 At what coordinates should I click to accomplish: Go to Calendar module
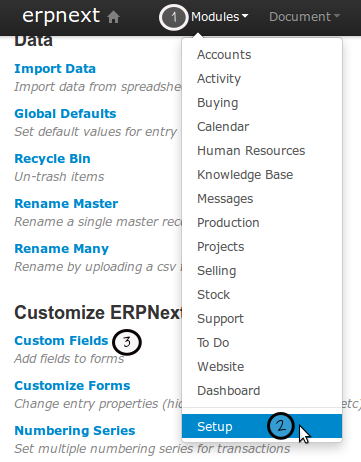pos(223,127)
